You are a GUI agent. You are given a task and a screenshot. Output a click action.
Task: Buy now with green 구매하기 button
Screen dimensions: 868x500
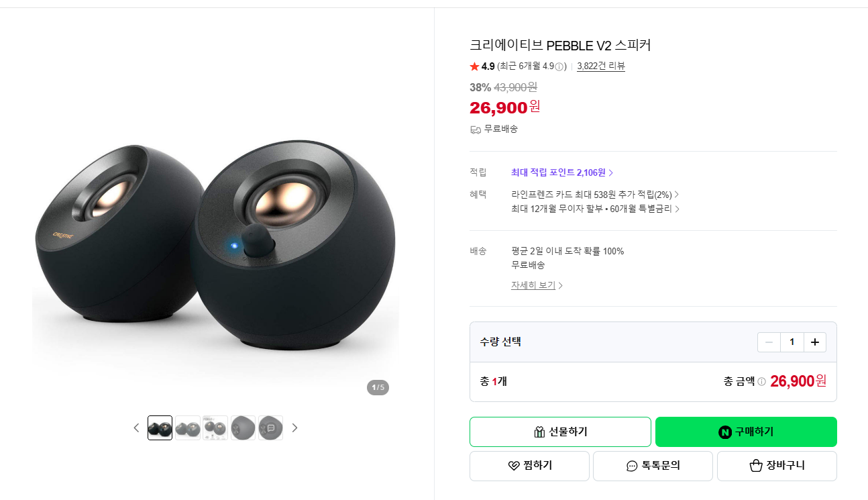click(x=746, y=432)
